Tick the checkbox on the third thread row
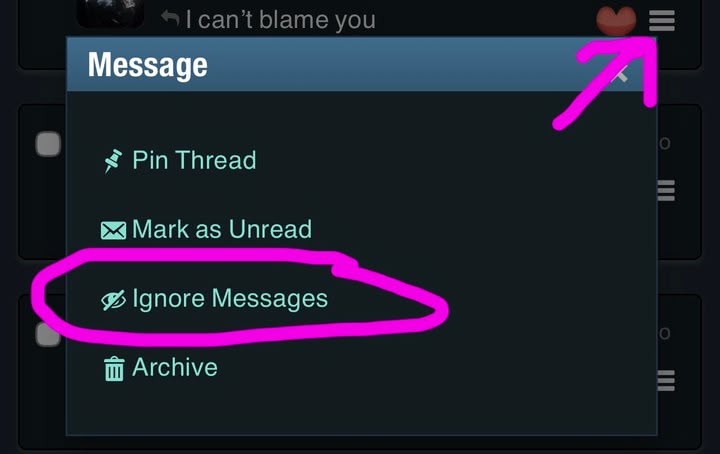 click(48, 334)
